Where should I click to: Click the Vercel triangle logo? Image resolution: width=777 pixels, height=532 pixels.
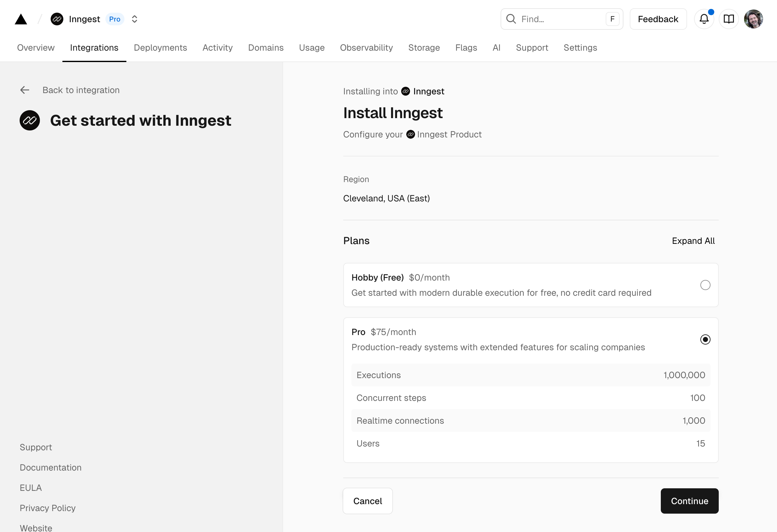pyautogui.click(x=21, y=19)
